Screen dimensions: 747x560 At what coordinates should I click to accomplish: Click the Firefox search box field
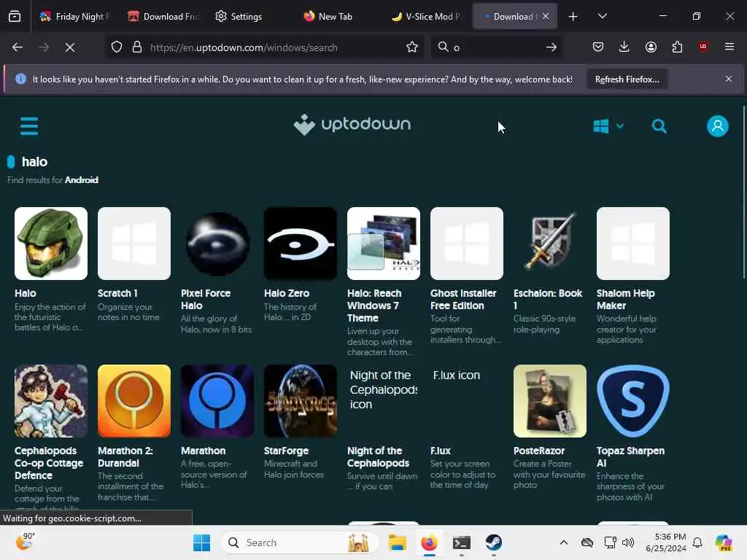(x=495, y=47)
